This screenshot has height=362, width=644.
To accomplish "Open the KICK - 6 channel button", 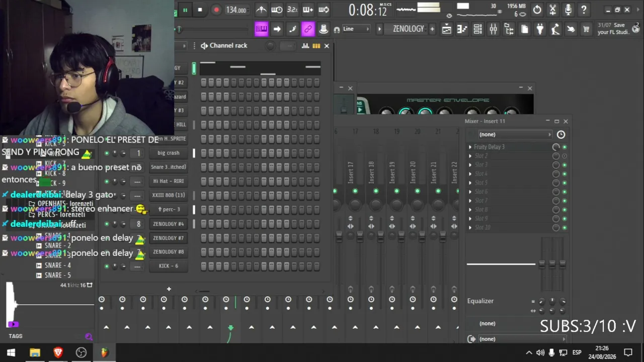I will (169, 266).
